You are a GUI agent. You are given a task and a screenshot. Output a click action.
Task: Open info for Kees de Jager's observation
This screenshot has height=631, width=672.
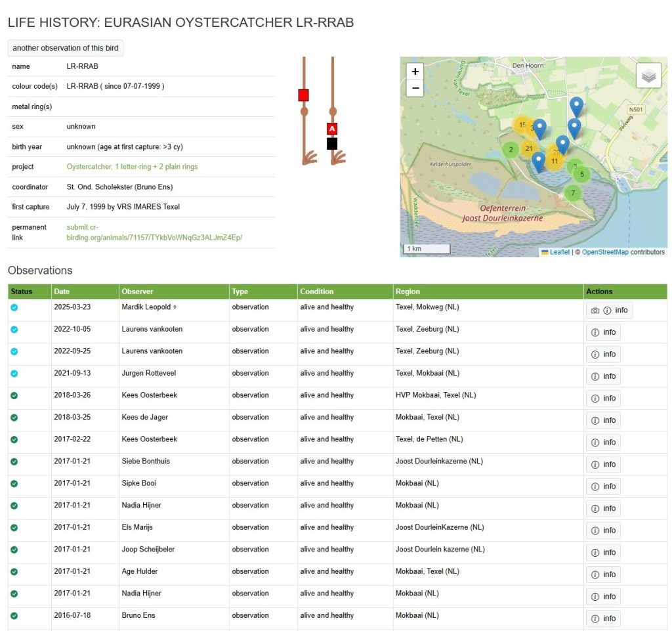coord(604,420)
